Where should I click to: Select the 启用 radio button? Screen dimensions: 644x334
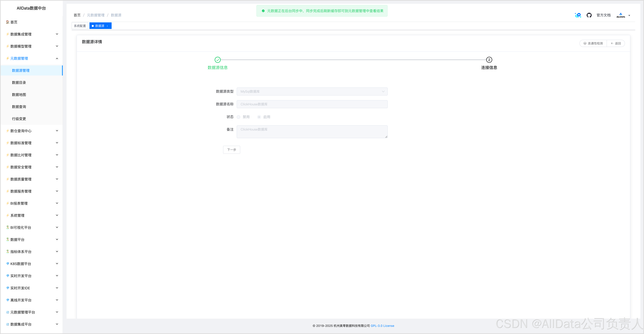tap(259, 117)
